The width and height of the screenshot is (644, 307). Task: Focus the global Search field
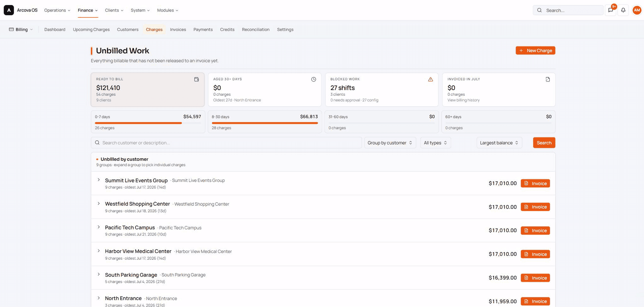(x=568, y=10)
